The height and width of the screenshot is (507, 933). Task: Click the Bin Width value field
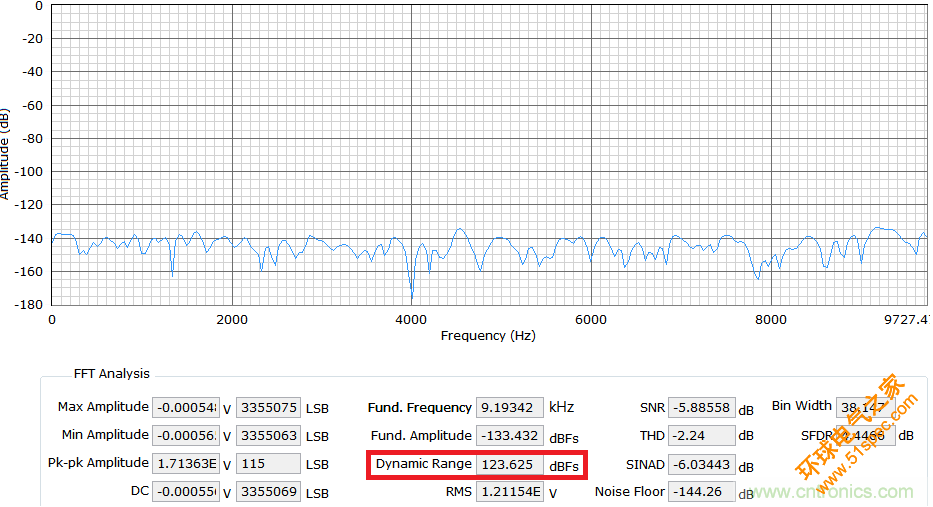pos(866,408)
